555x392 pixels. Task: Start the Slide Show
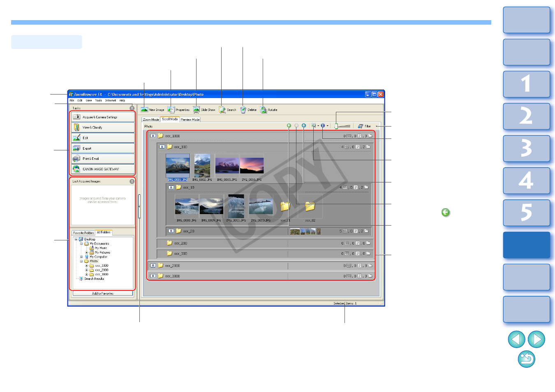(204, 110)
